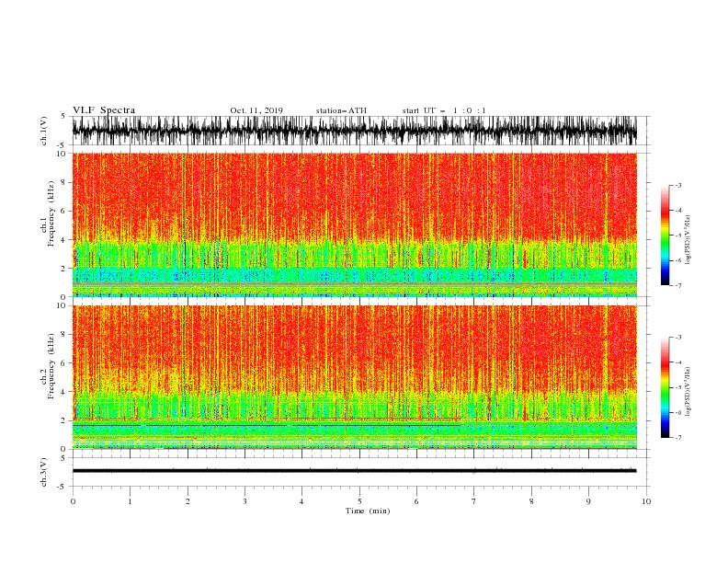
Task: Click the log(PSD) label of the upper colorbar
Action: (x=688, y=240)
